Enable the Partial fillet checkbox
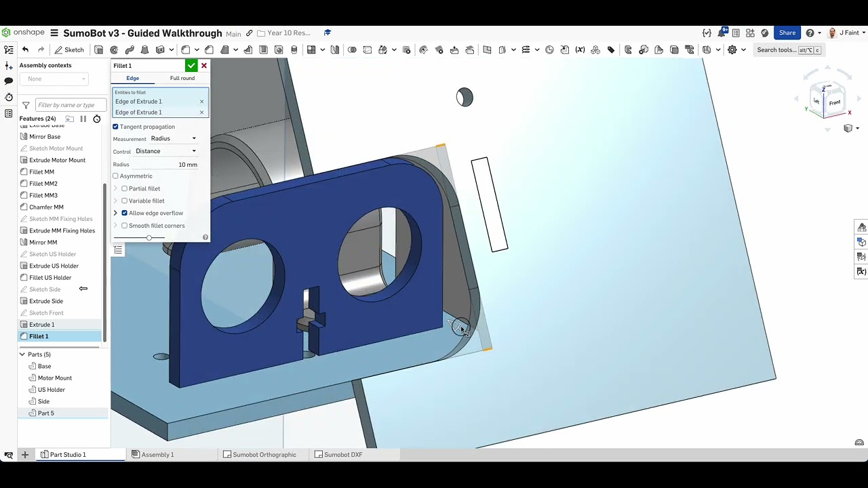The image size is (868, 488). [x=124, y=188]
